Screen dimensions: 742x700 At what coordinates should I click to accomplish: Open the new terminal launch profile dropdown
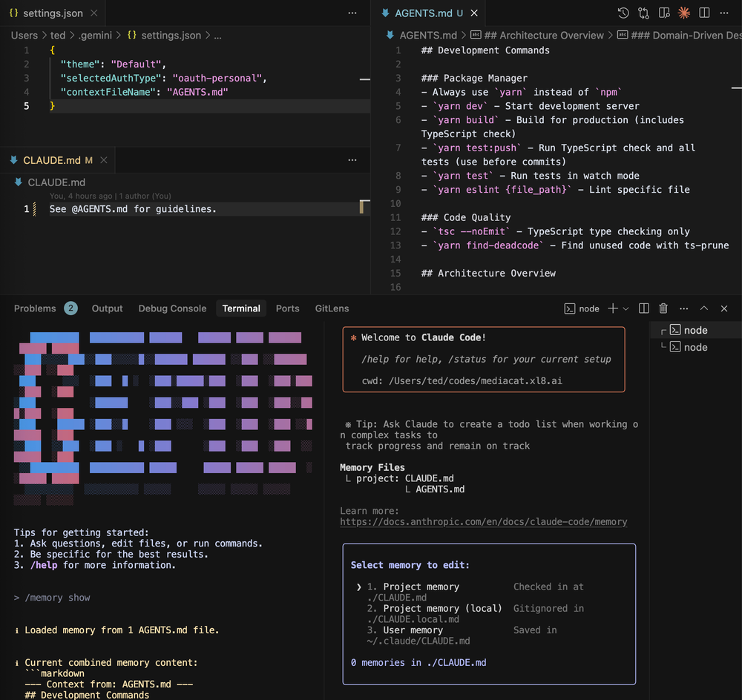click(626, 308)
